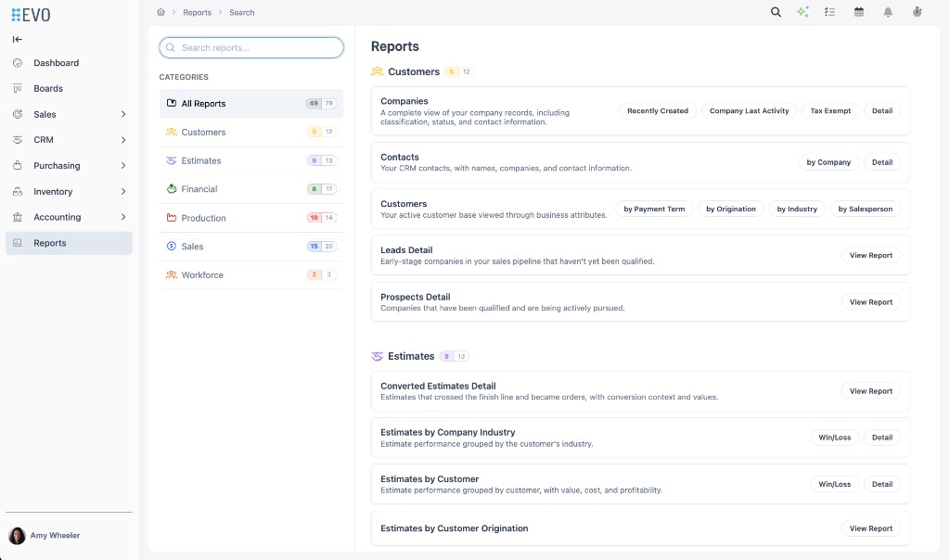Viewport: 950px width, 560px height.
Task: Click the Workforce category people icon
Action: pos(172,274)
